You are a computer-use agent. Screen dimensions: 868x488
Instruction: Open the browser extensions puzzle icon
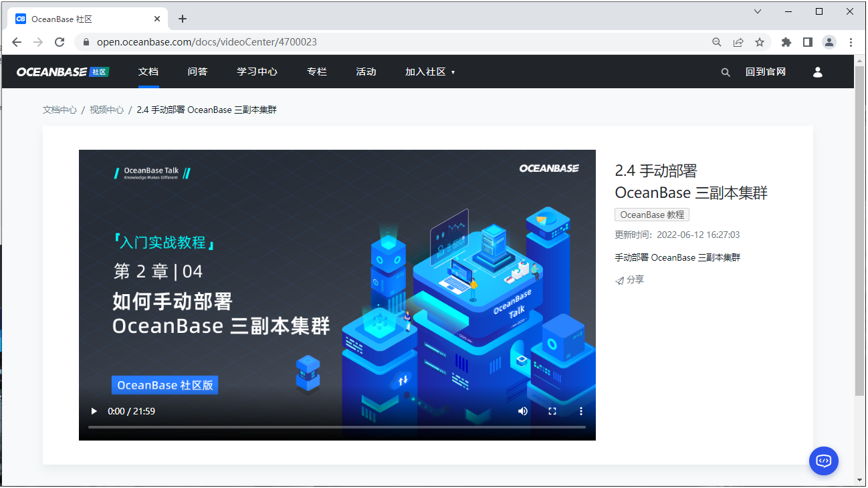pos(786,42)
